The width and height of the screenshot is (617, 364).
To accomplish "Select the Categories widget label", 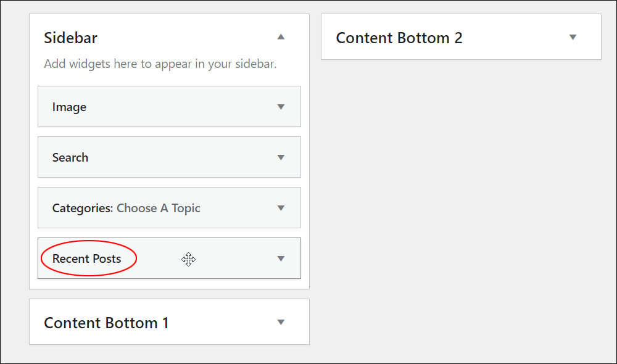I will point(83,208).
